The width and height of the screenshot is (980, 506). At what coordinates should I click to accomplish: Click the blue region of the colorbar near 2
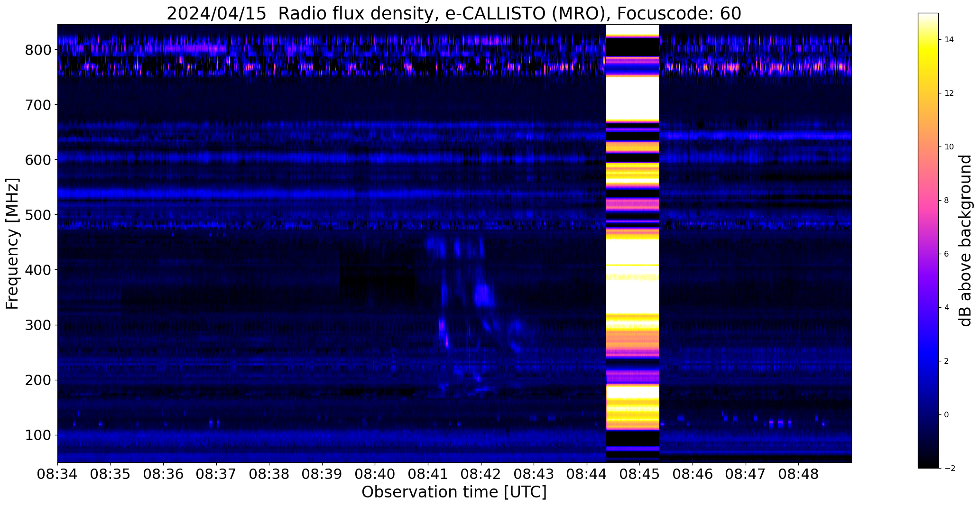pos(928,361)
